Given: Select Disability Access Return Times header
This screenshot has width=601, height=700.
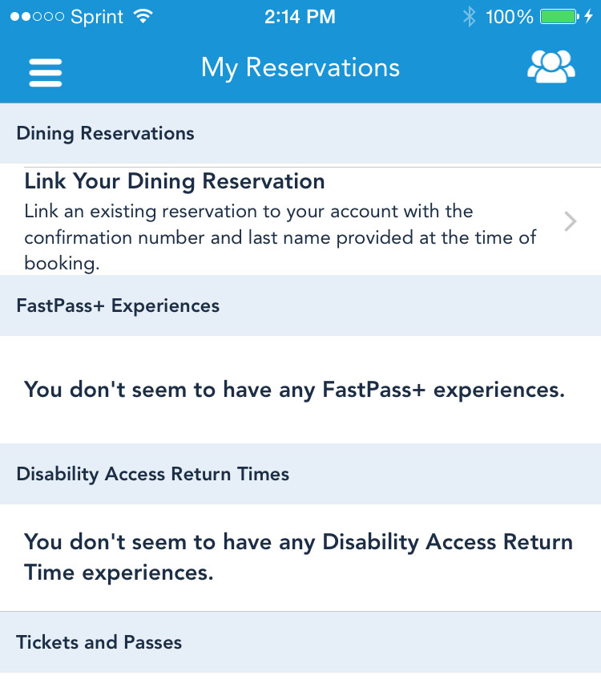Looking at the screenshot, I should (x=152, y=474).
